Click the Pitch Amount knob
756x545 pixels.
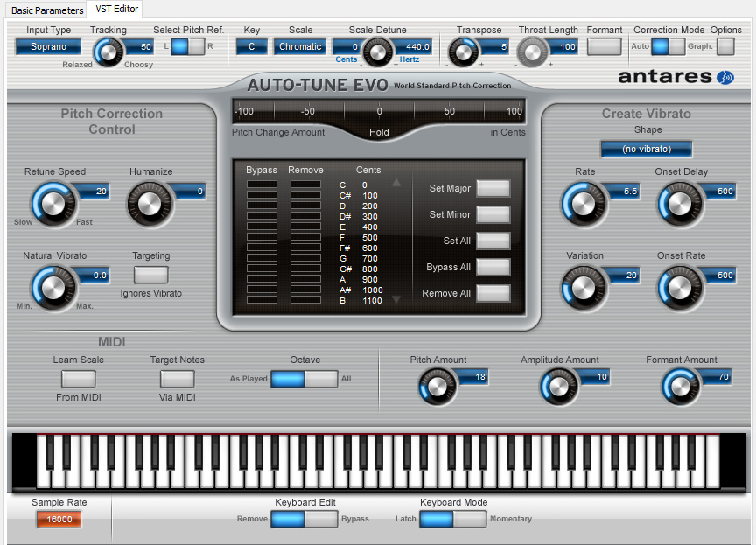point(437,387)
